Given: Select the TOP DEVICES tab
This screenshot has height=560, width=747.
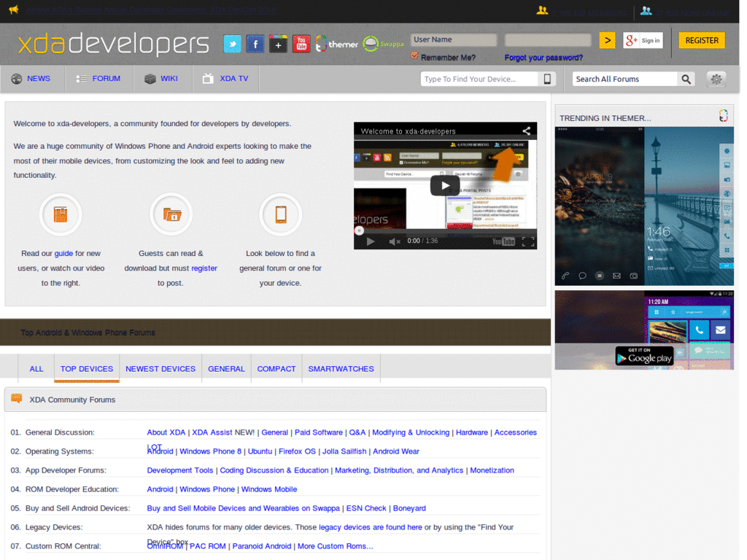Looking at the screenshot, I should pos(87,368).
